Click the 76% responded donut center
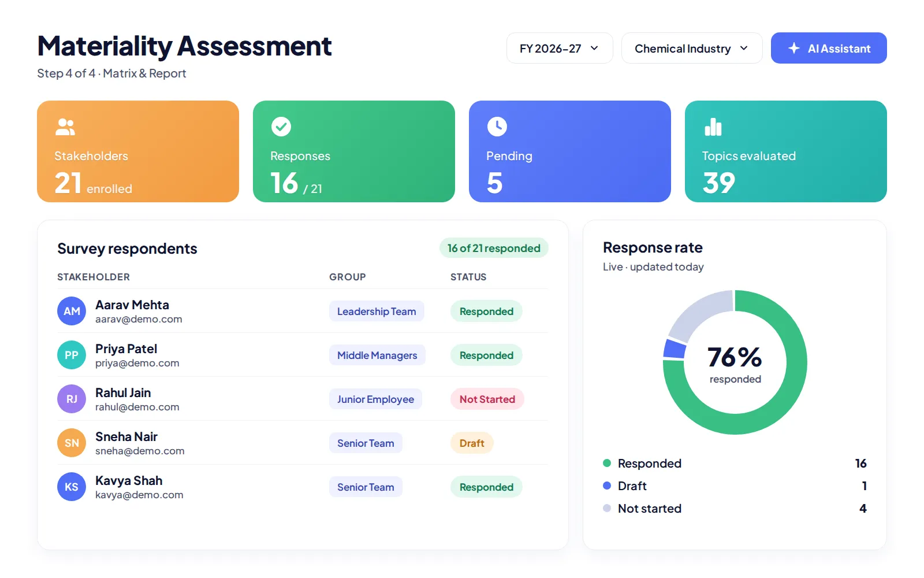 735,363
